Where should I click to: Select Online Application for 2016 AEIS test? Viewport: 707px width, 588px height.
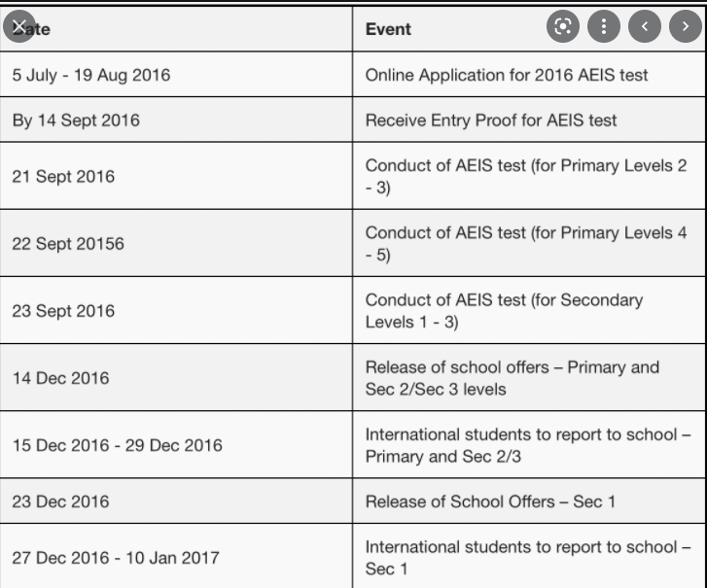pyautogui.click(x=507, y=75)
